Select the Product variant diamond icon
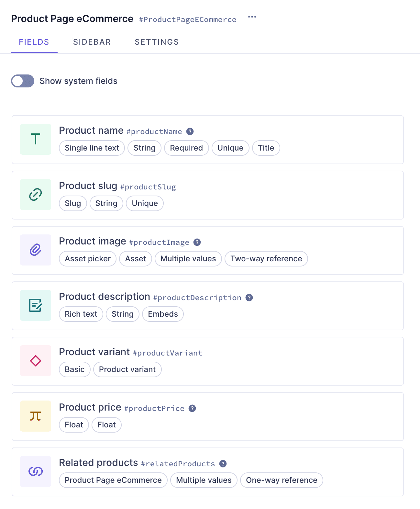Screen dimensions: 420x509 pos(35,360)
